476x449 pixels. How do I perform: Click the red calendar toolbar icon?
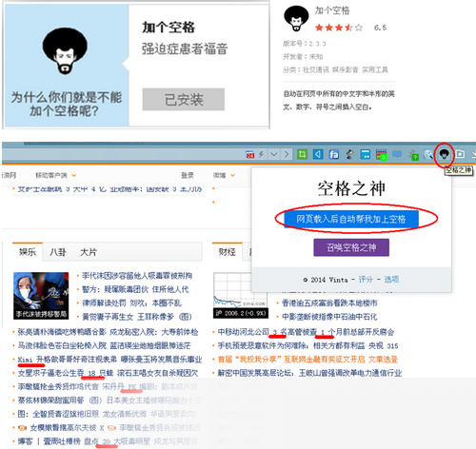coord(250,154)
